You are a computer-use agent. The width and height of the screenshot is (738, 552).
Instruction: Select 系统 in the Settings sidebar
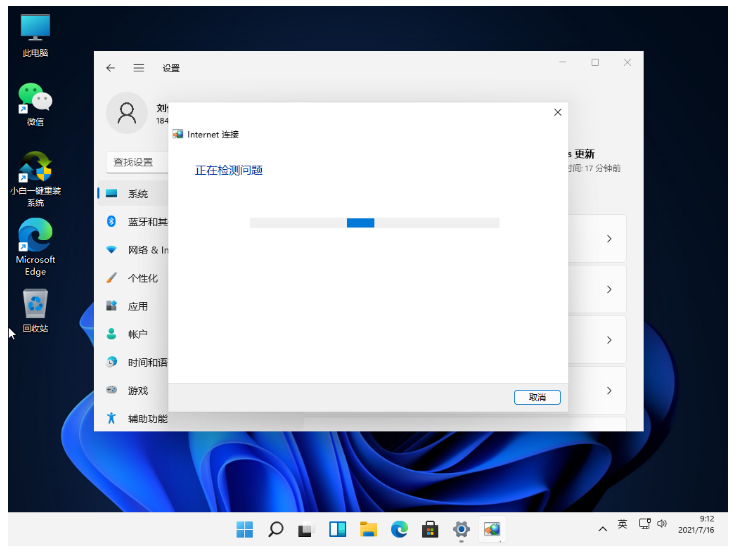pyautogui.click(x=137, y=194)
